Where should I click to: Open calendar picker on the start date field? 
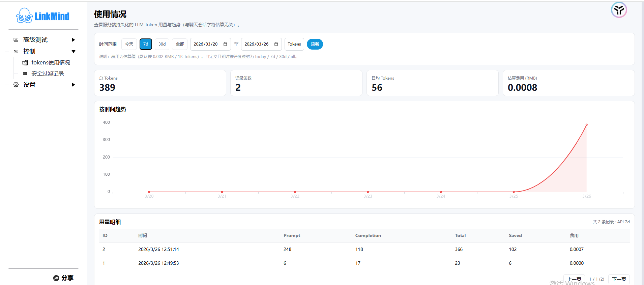pos(225,44)
